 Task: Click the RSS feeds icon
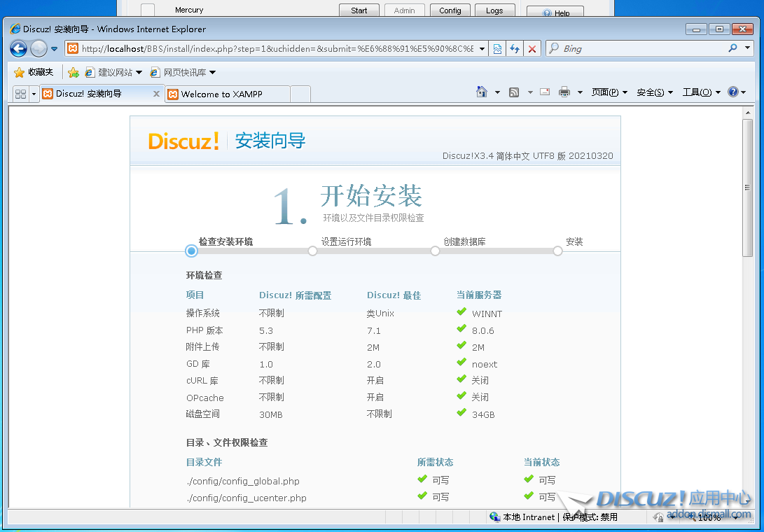click(x=514, y=92)
